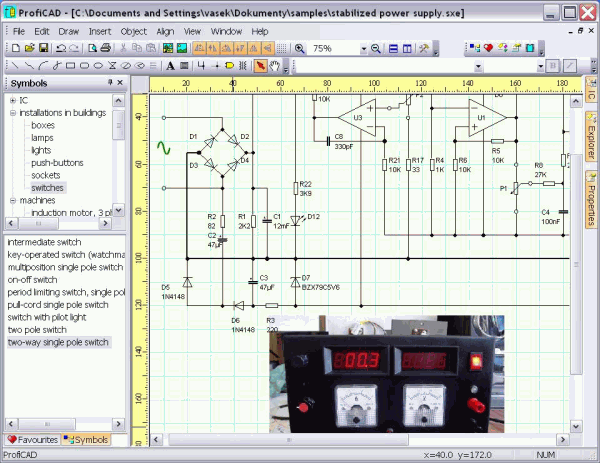Click the symbols panel toolbar icon
600x463 pixels.
(475, 48)
